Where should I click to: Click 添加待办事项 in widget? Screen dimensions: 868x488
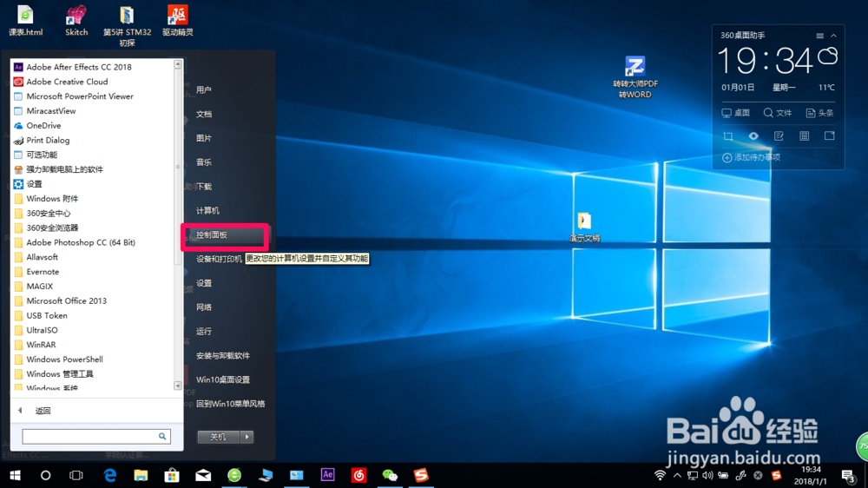pos(751,157)
